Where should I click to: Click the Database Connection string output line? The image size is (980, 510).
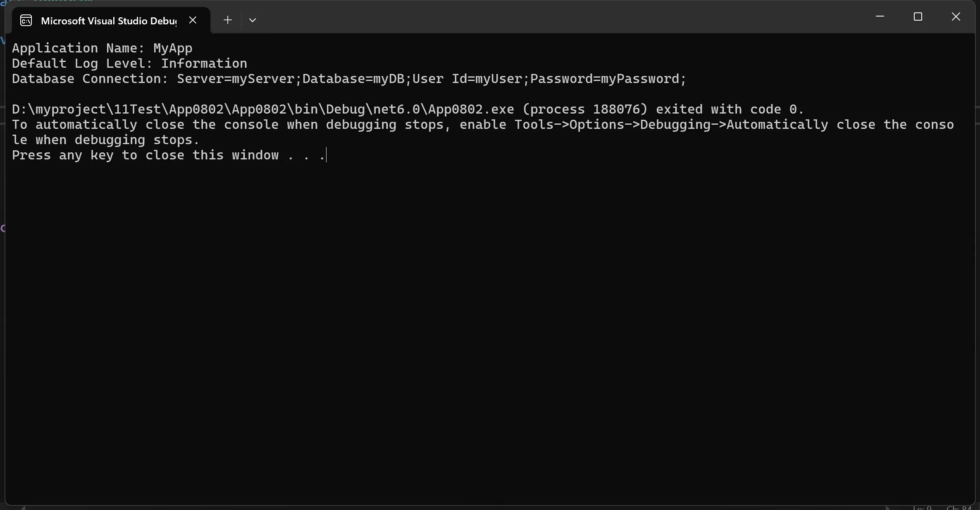click(349, 79)
